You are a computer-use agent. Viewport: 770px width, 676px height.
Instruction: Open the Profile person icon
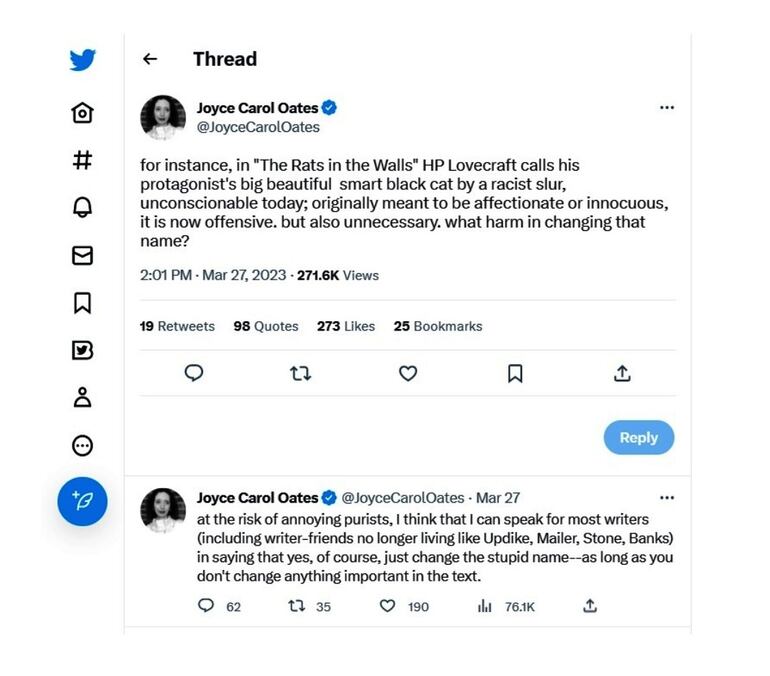coord(83,397)
